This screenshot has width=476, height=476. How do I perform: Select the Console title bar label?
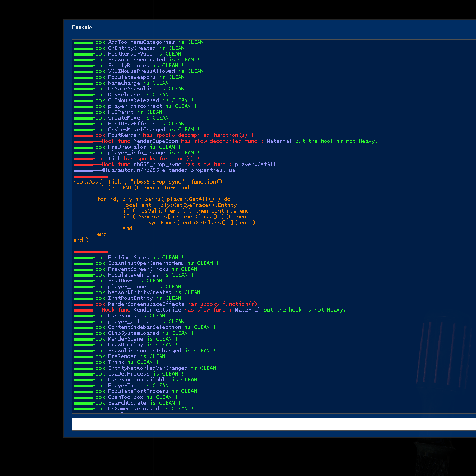[x=81, y=27]
